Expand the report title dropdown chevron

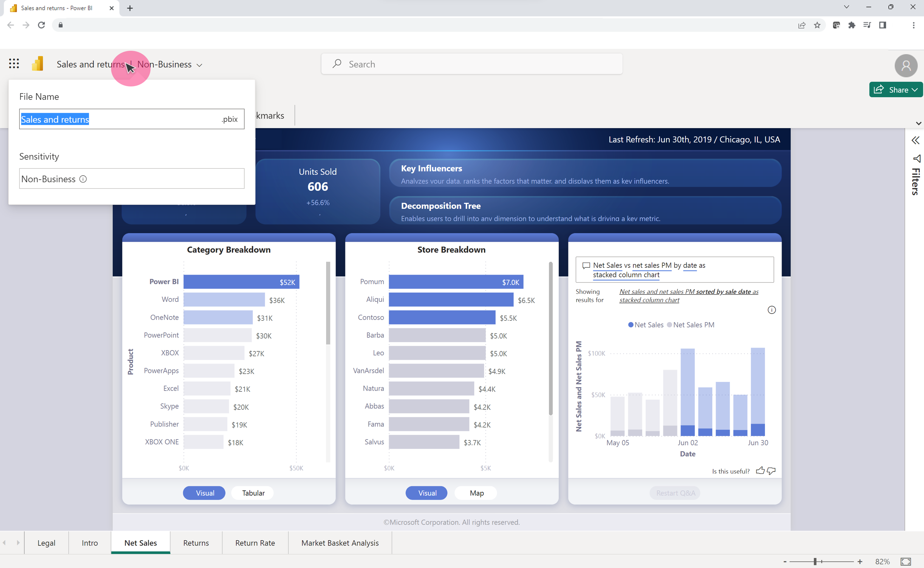click(x=199, y=65)
